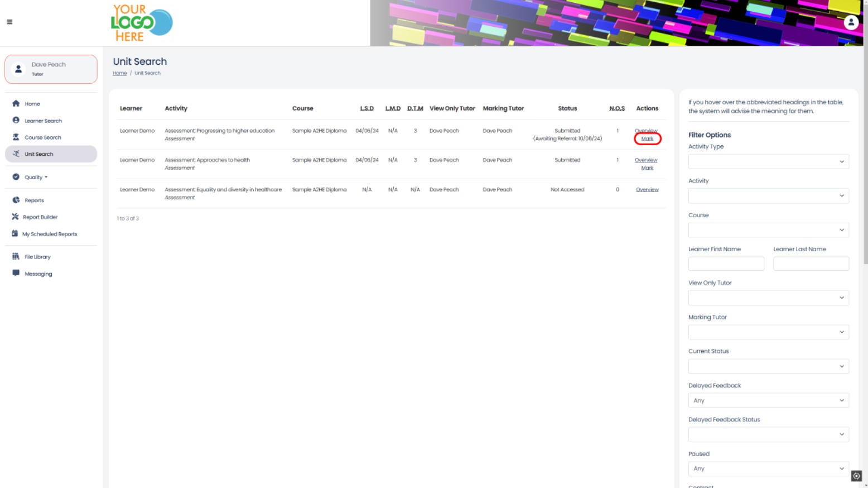Click the Dave Peach Tutor profile card
The width and height of the screenshot is (868, 488).
[x=51, y=69]
